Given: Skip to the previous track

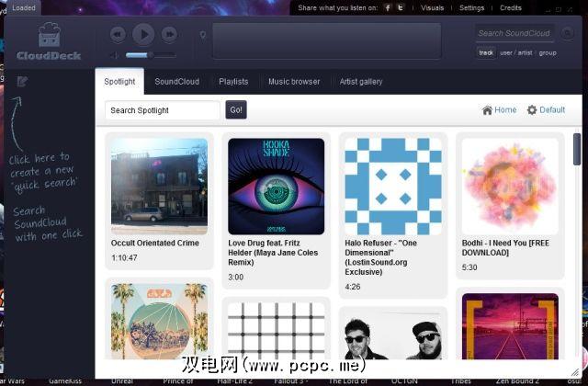Looking at the screenshot, I should tap(118, 35).
